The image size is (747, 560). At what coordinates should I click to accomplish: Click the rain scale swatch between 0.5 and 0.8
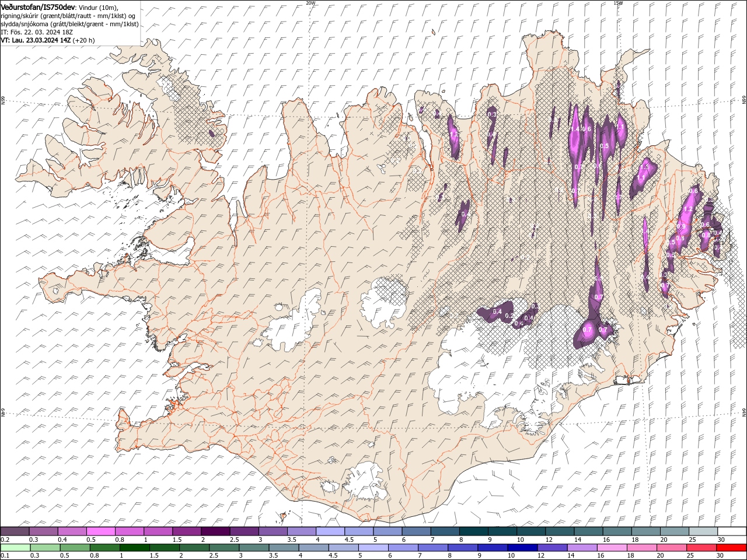75,548
